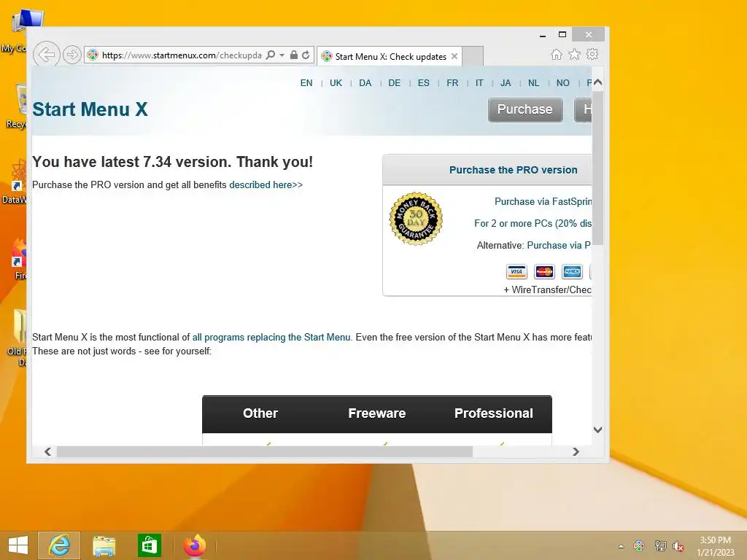Select the 'Start Menu X: Check updates' tab

pyautogui.click(x=390, y=56)
